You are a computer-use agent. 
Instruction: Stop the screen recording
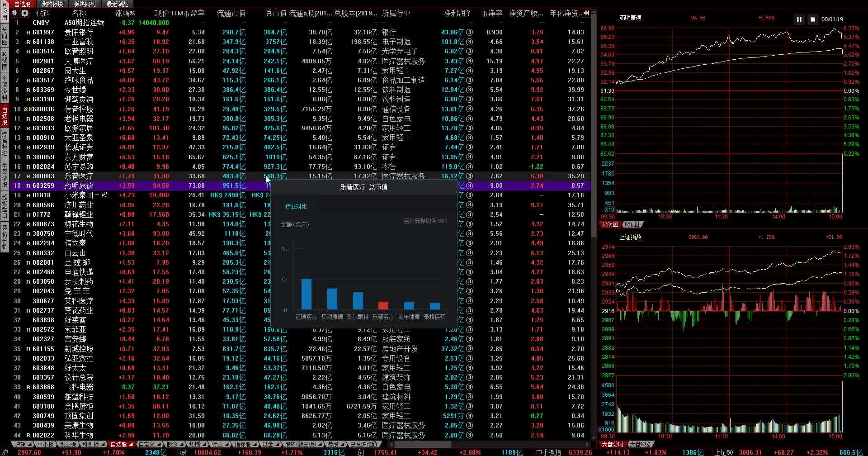point(812,19)
